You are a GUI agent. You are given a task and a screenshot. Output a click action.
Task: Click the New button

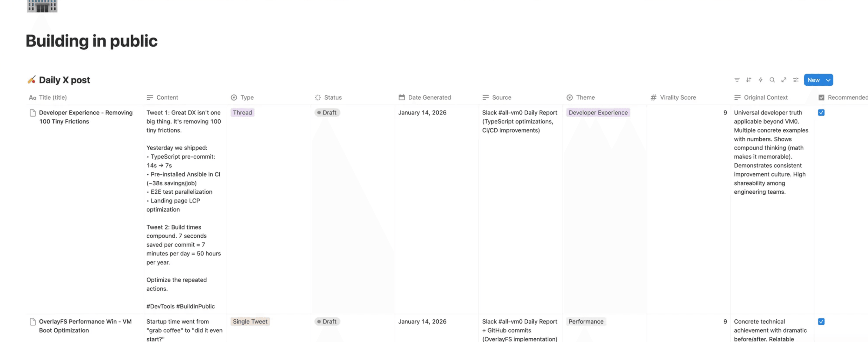[x=813, y=80]
